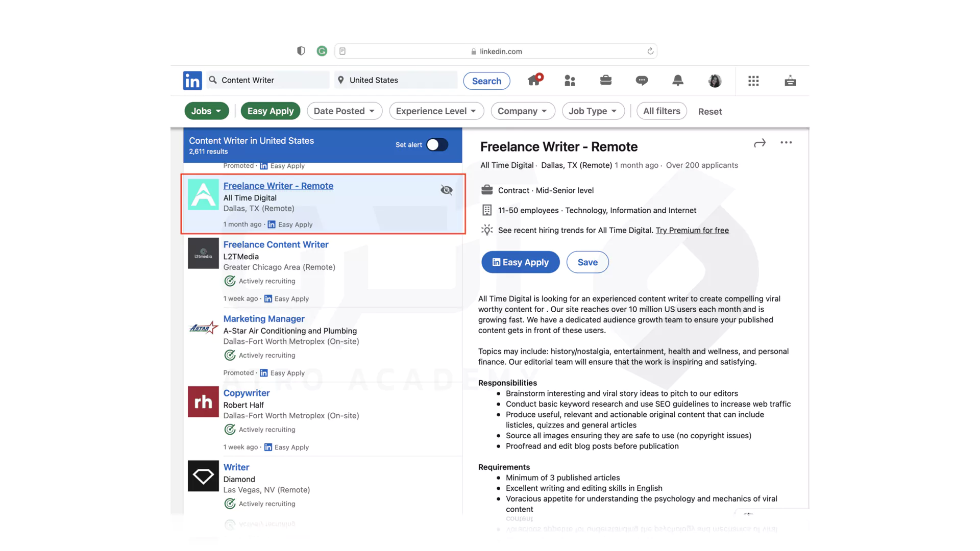Click Diamond company logo

[203, 476]
